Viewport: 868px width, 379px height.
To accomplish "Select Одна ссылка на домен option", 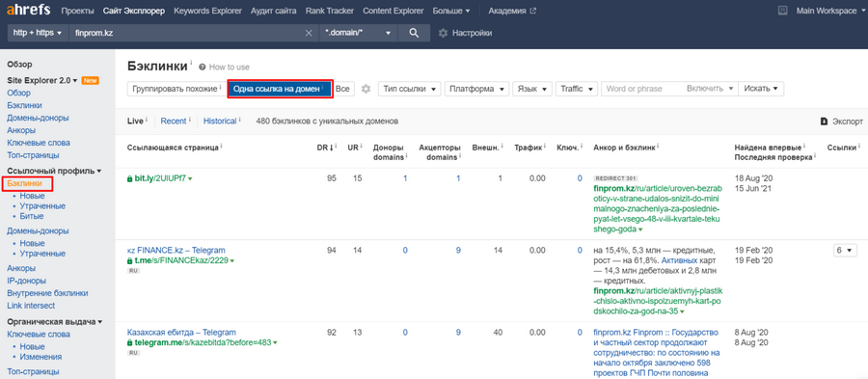I will [280, 89].
